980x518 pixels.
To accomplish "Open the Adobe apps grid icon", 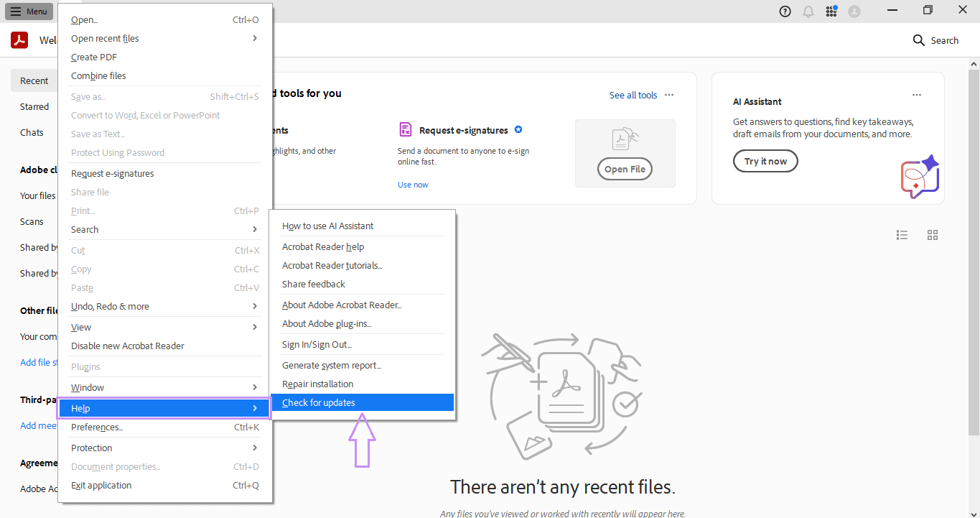I will tap(831, 11).
